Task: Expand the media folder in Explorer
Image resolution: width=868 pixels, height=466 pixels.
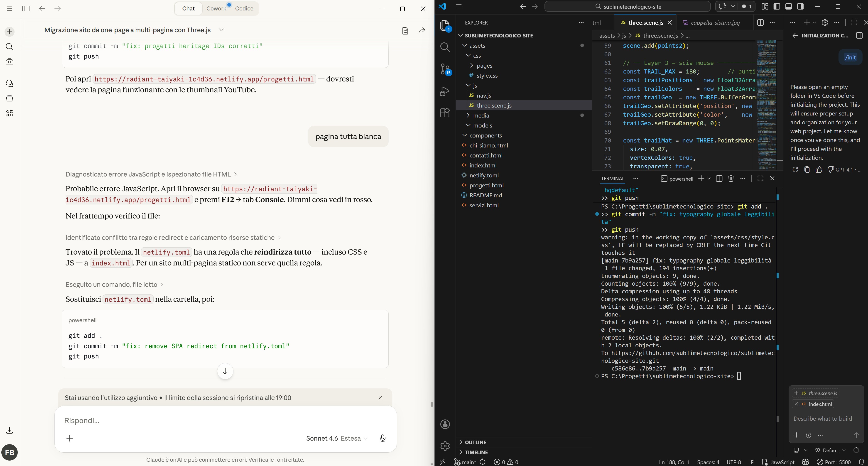Action: pos(481,115)
